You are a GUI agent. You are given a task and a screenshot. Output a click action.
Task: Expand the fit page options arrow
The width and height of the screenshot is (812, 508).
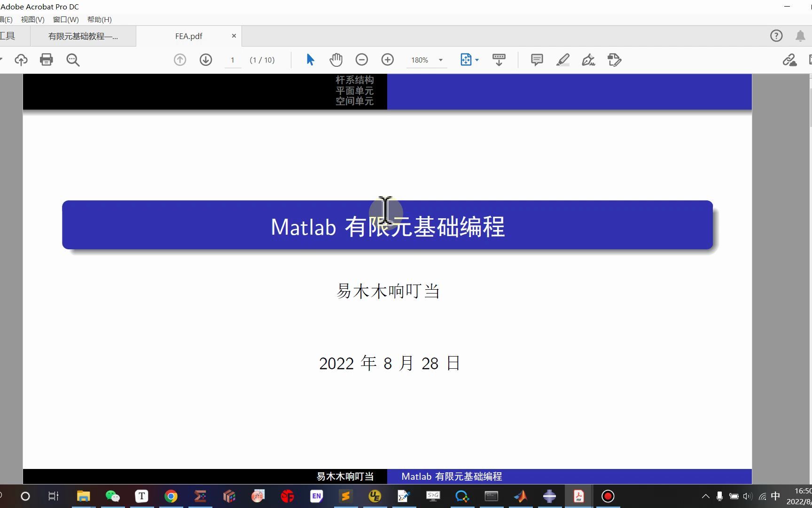coord(477,60)
